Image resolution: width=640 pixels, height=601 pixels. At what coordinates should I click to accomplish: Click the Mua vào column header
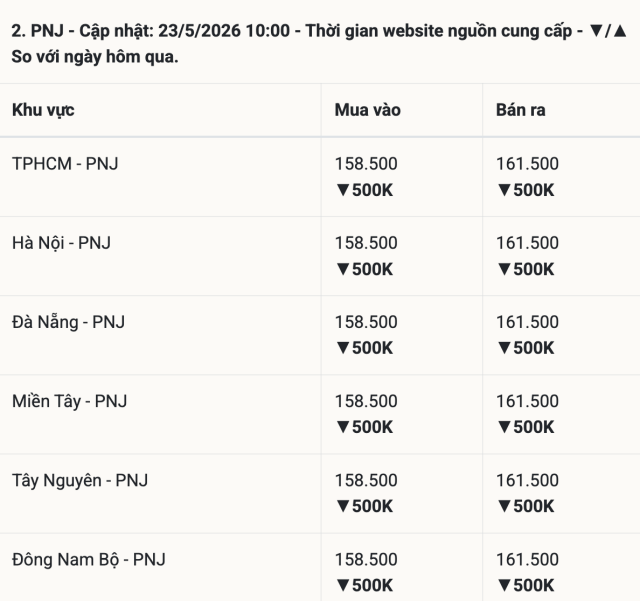368,110
